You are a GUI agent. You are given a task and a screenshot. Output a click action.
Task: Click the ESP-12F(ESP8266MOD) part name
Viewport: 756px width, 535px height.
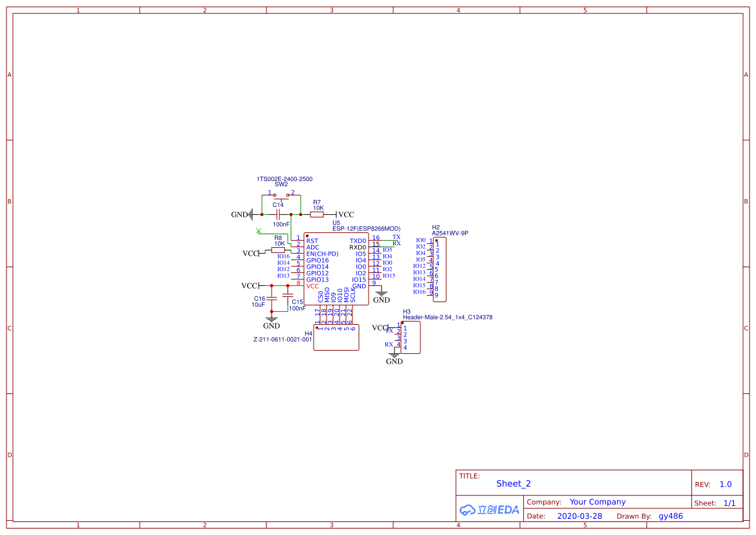(367, 228)
